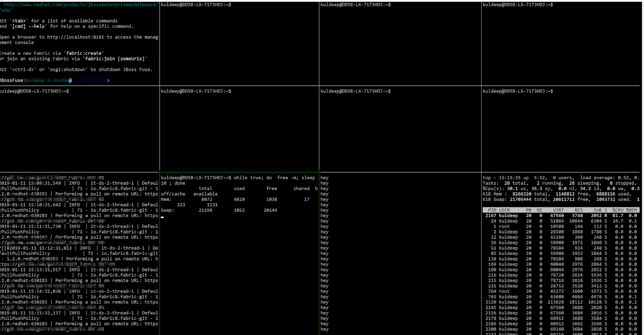Click the VIRT column header in top

558,210
